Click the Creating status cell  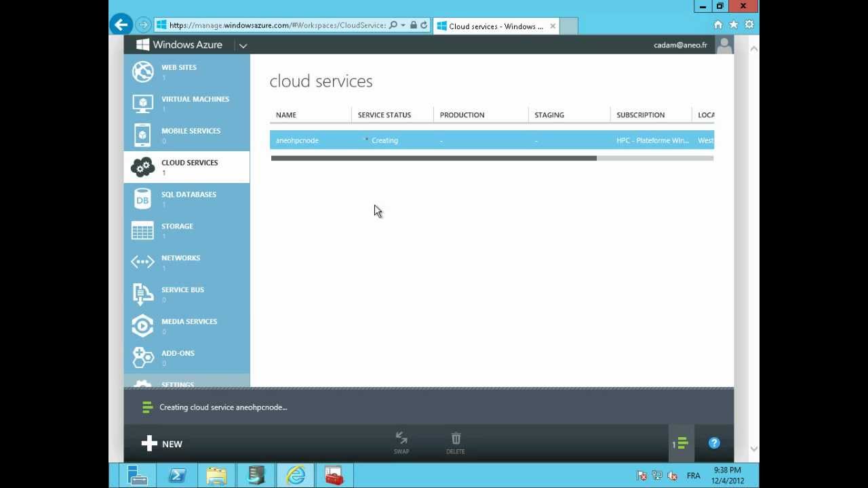(384, 140)
